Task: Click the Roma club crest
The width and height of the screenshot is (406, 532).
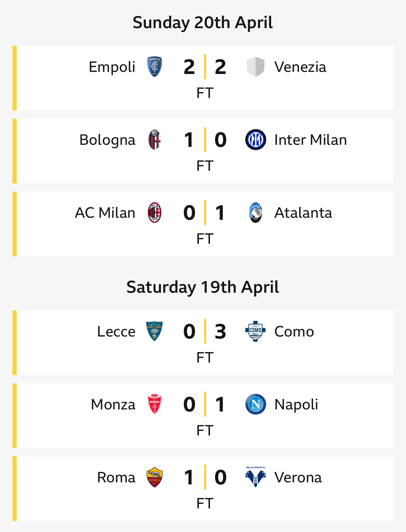Action: 154,477
